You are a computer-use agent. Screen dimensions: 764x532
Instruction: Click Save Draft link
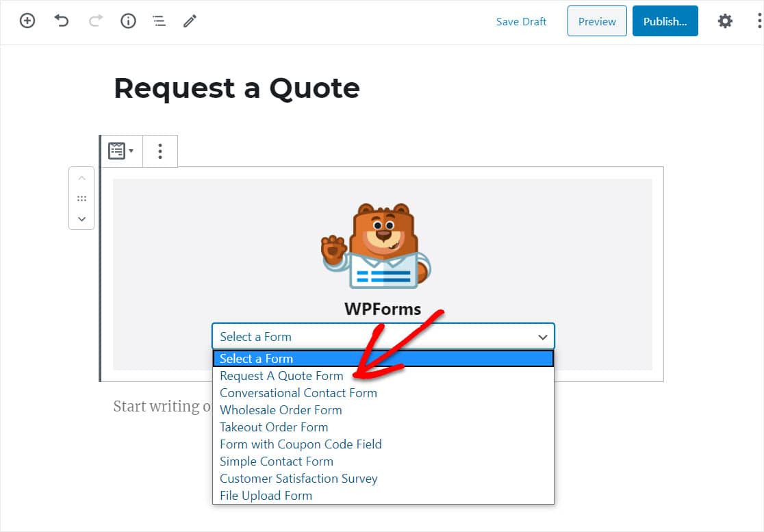(521, 21)
